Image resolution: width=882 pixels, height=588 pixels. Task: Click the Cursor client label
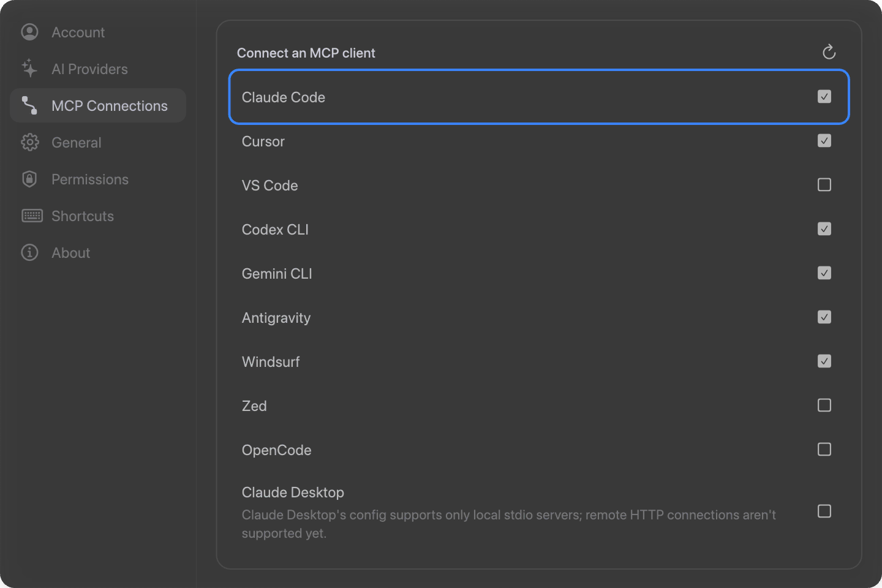(x=263, y=141)
